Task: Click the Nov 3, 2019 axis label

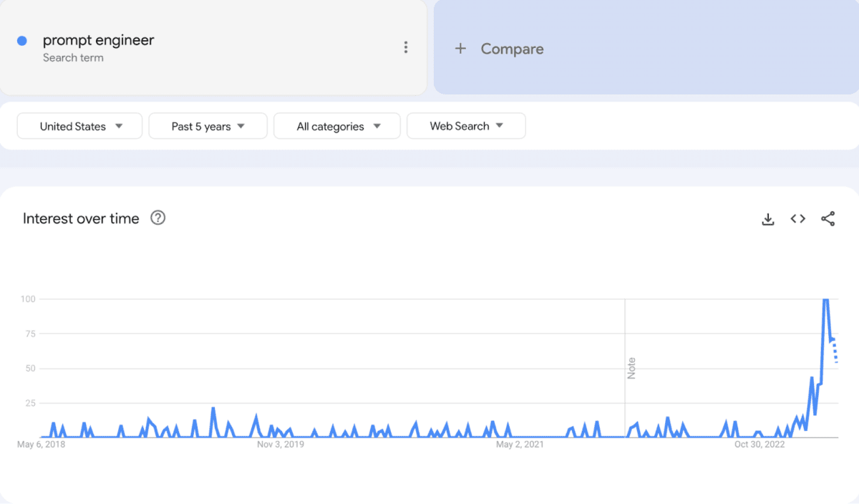Action: click(x=281, y=445)
